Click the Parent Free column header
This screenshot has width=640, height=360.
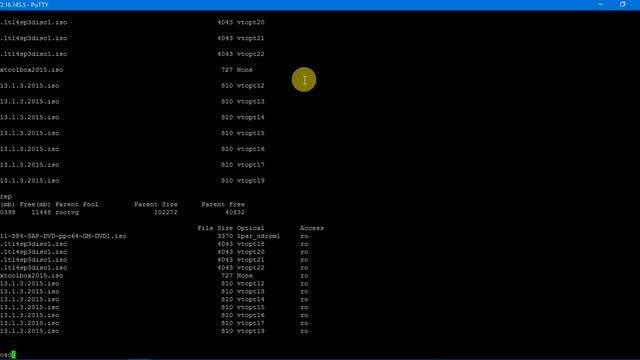pyautogui.click(x=223, y=204)
